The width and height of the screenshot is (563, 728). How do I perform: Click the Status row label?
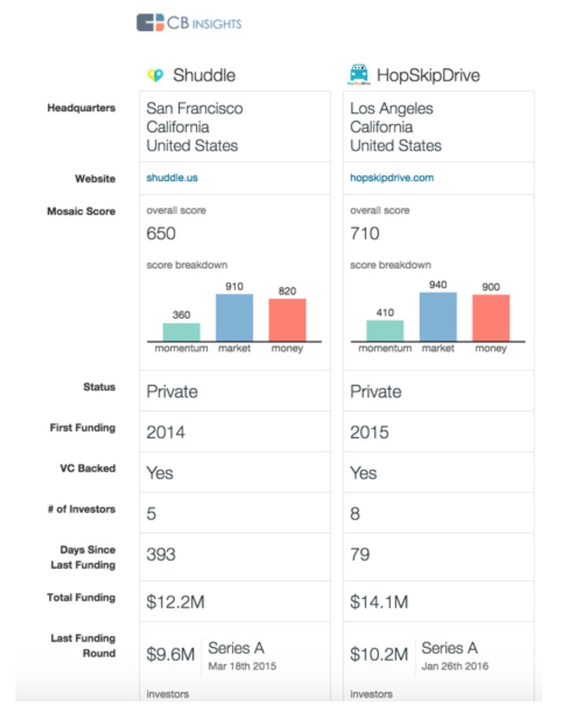(99, 387)
